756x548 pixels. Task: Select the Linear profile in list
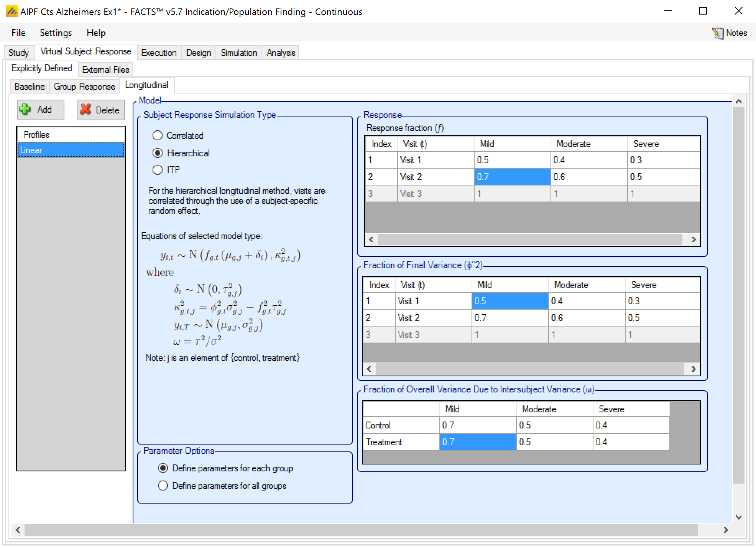pyautogui.click(x=71, y=150)
